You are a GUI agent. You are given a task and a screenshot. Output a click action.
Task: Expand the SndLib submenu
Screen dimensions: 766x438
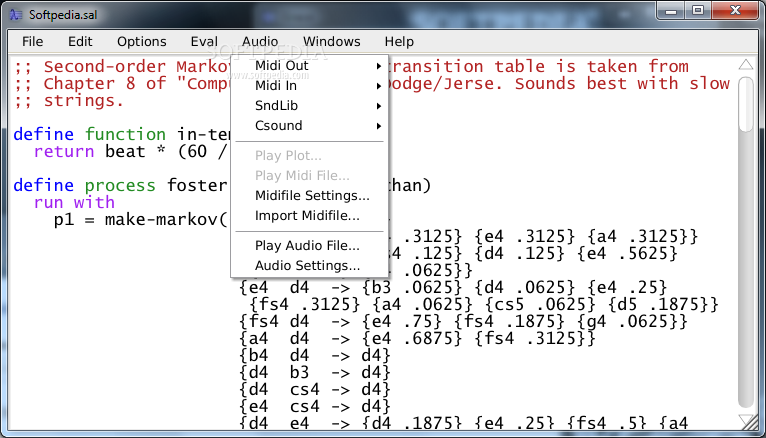click(x=309, y=105)
